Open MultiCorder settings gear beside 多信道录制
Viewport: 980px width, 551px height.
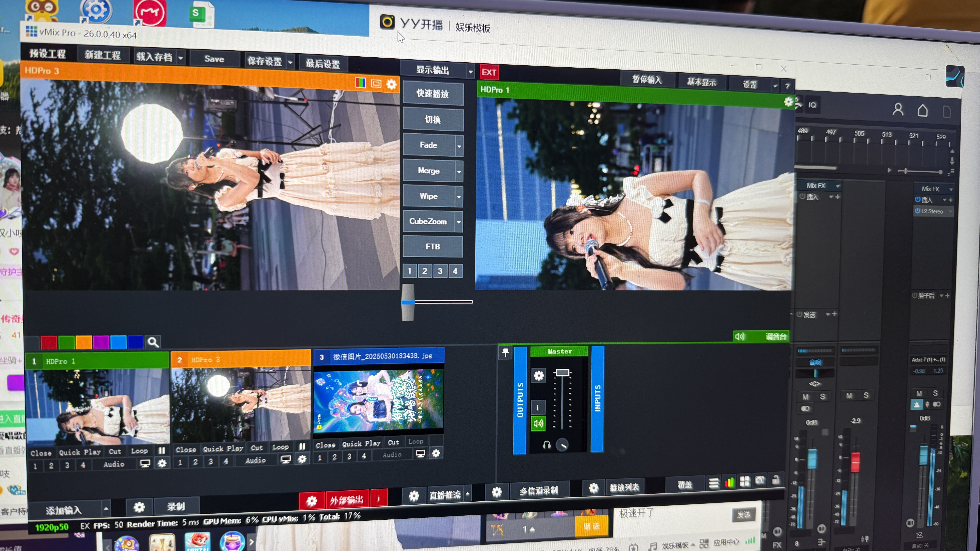(497, 492)
